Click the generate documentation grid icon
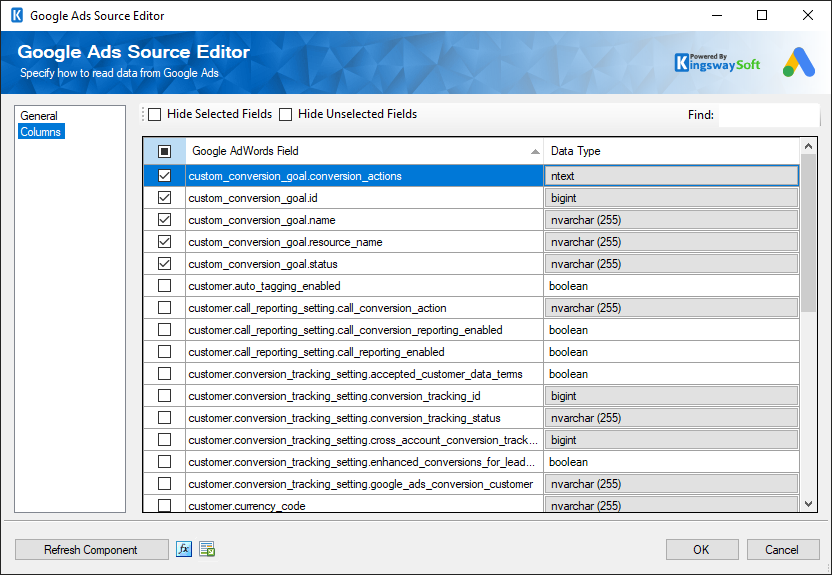This screenshot has width=832, height=575. (x=207, y=549)
